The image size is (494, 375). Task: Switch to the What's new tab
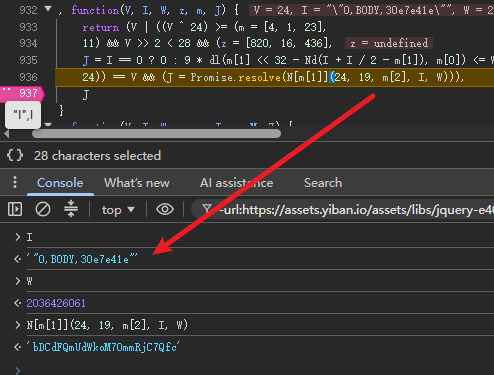(x=137, y=183)
